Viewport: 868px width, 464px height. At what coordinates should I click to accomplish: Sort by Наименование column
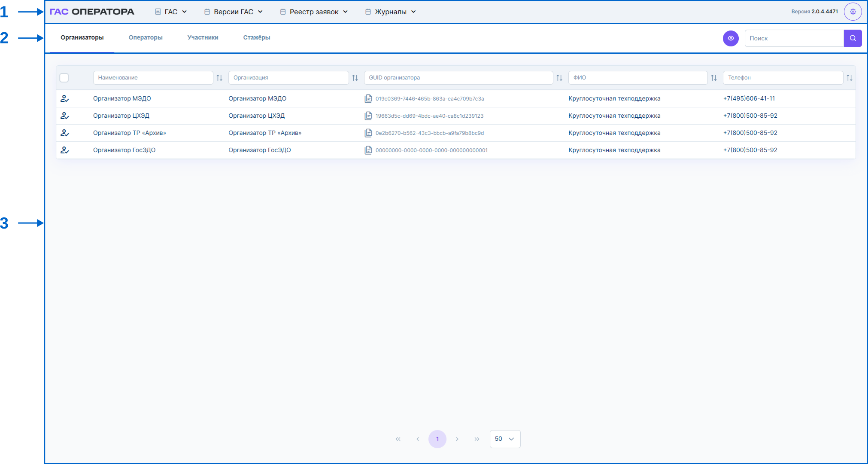(219, 78)
